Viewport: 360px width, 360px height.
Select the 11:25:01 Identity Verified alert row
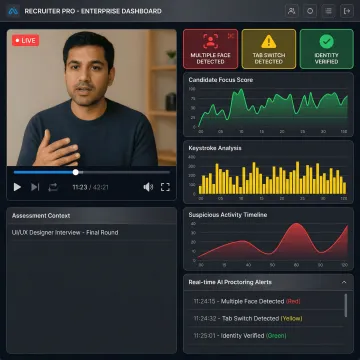(x=264, y=336)
